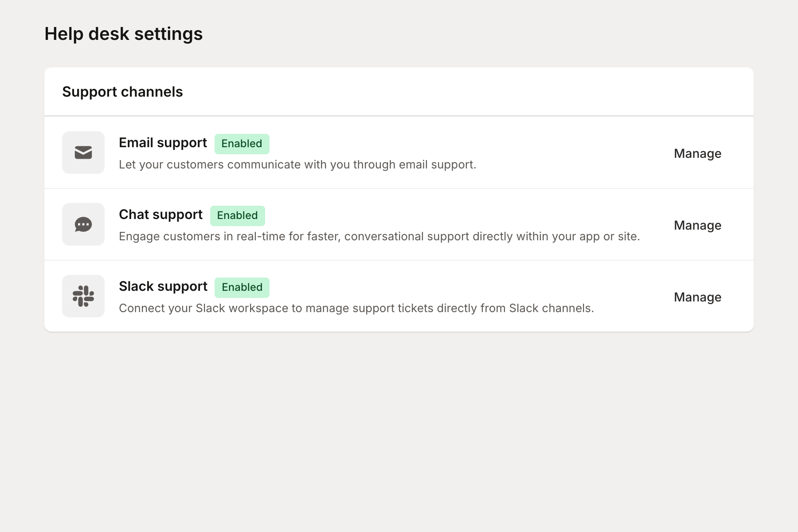This screenshot has height=532, width=798.
Task: Click the Support channels section header
Action: pyautogui.click(x=122, y=92)
